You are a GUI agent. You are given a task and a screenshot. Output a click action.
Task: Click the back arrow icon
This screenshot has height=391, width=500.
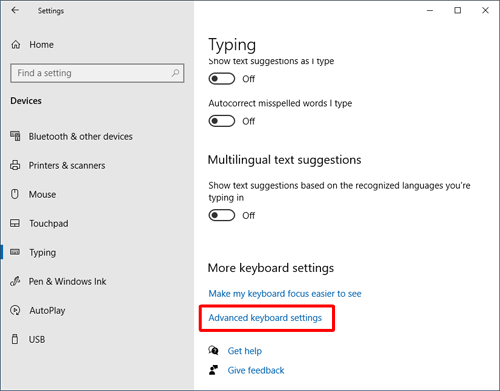15,10
